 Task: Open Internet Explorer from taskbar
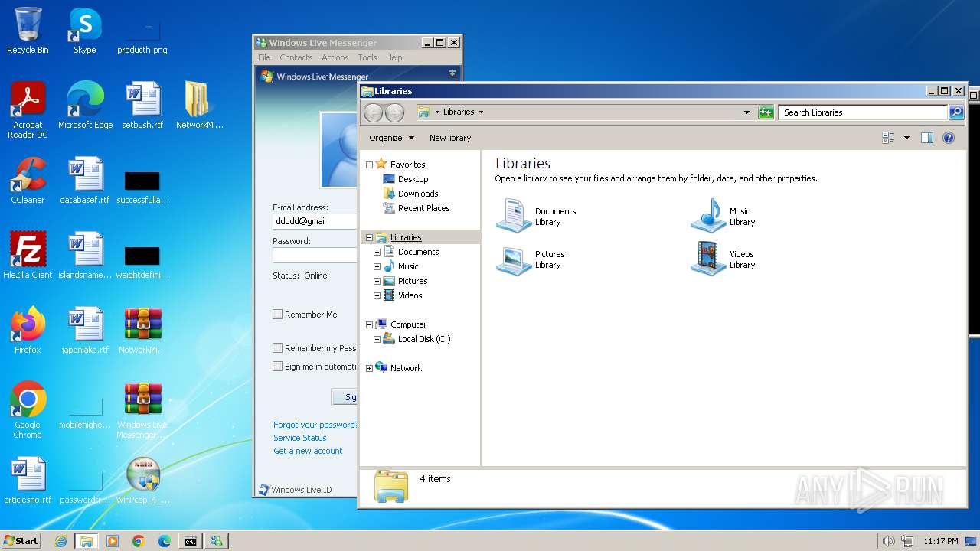(x=60, y=541)
